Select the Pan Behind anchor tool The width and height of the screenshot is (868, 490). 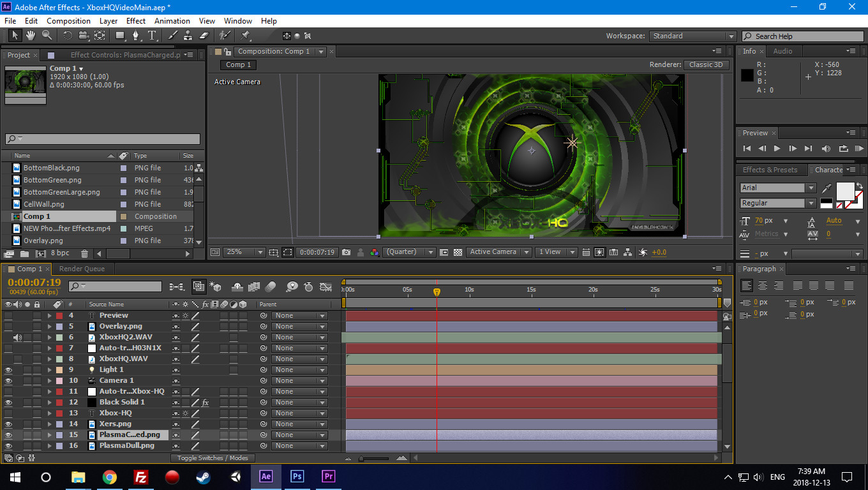[x=100, y=36]
